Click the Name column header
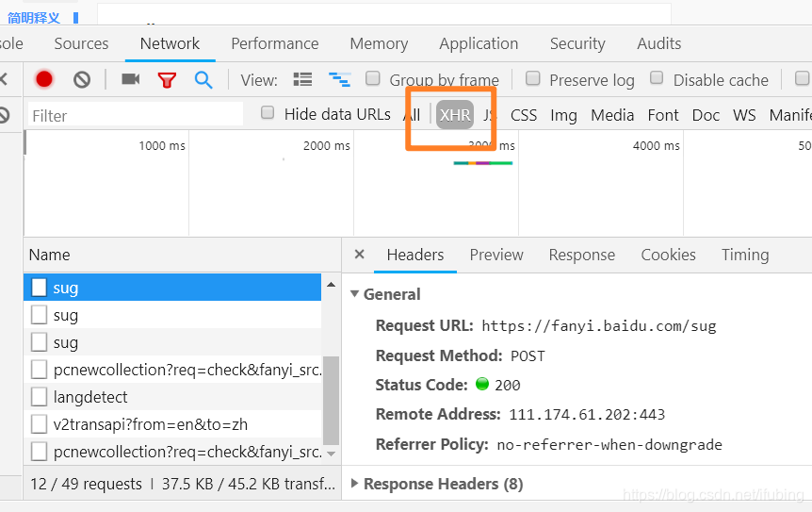The width and height of the screenshot is (812, 512). coord(183,255)
